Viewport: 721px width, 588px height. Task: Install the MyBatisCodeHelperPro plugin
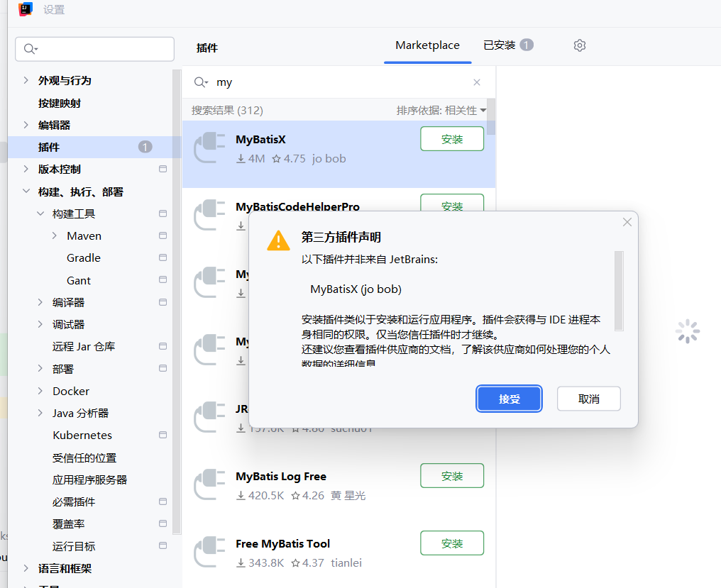point(452,203)
